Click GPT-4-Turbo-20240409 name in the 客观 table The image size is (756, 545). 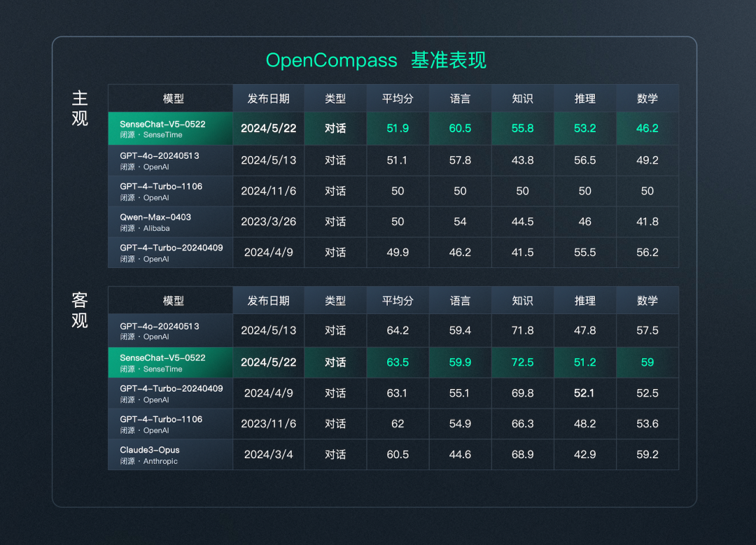[x=171, y=388]
